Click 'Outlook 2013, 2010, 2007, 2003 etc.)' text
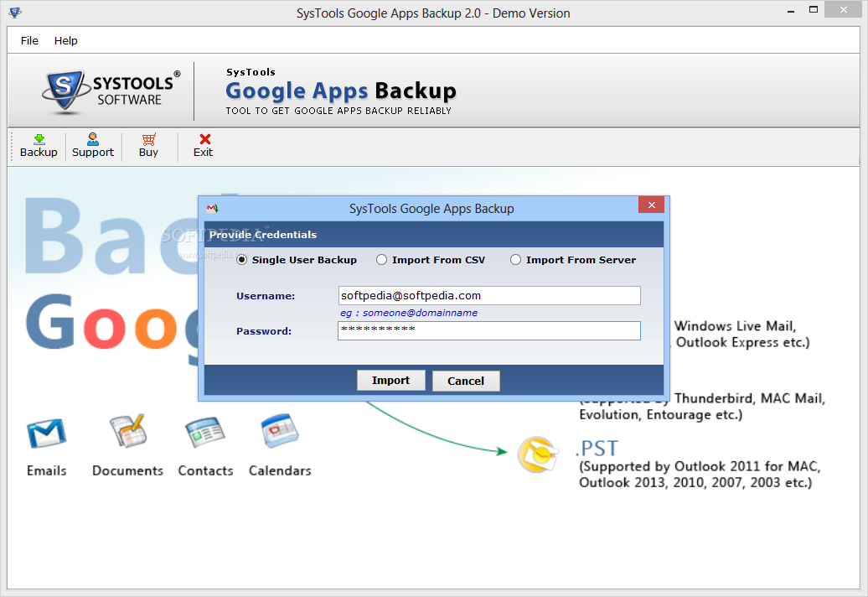The width and height of the screenshot is (868, 597). [x=695, y=482]
